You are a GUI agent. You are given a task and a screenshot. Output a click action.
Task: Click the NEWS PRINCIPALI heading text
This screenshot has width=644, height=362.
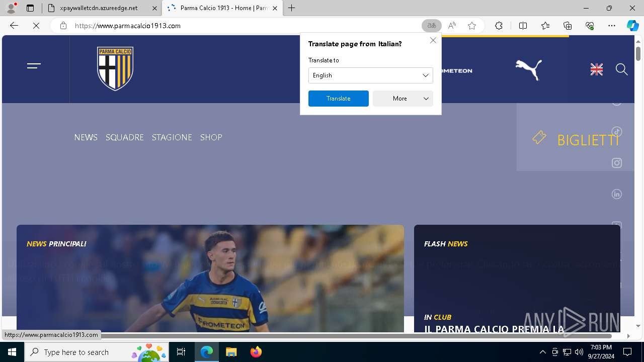[56, 244]
